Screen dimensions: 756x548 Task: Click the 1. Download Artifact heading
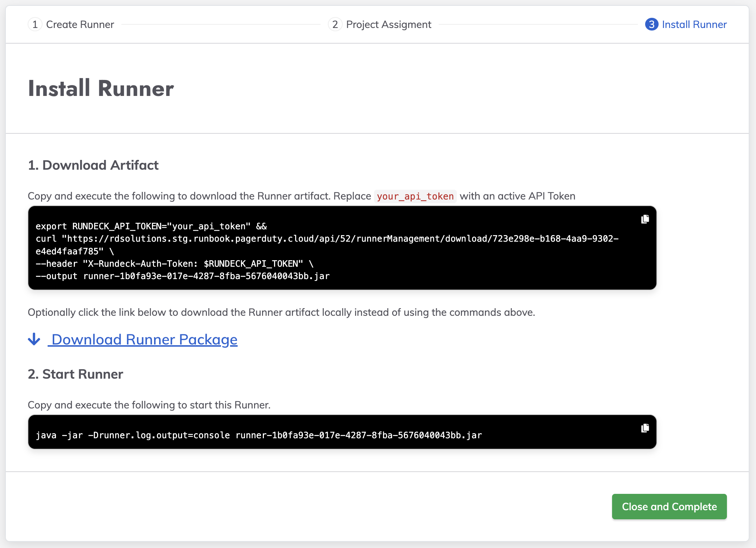point(93,165)
